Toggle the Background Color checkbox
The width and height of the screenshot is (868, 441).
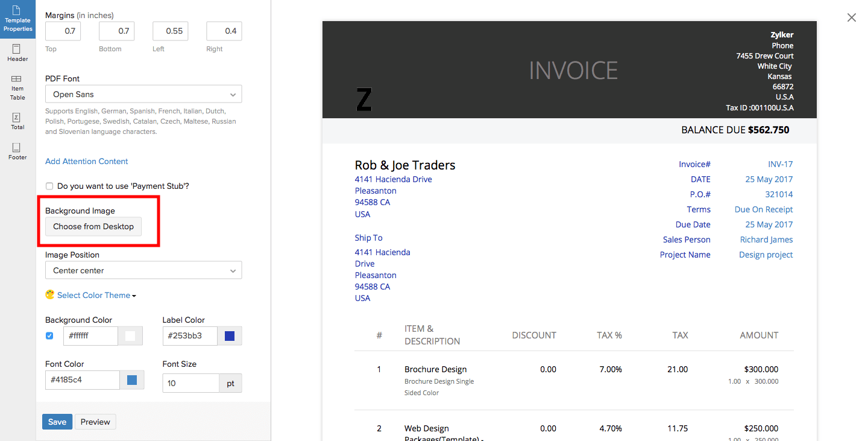pos(49,336)
